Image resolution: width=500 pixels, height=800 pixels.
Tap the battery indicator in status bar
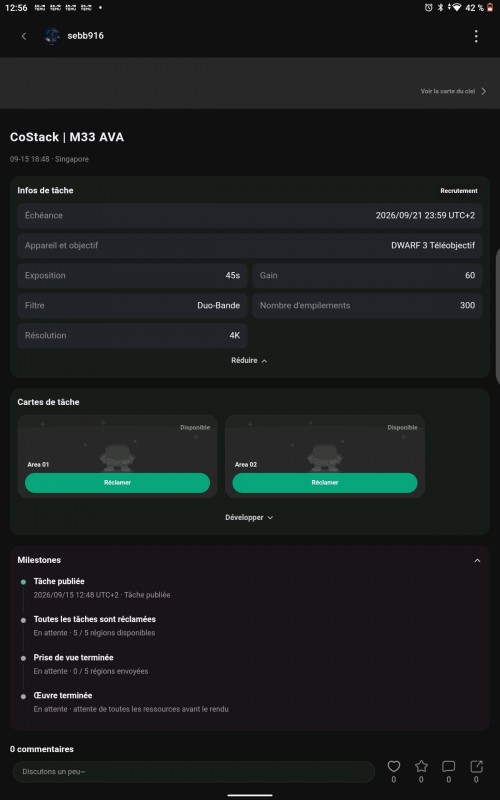[490, 8]
